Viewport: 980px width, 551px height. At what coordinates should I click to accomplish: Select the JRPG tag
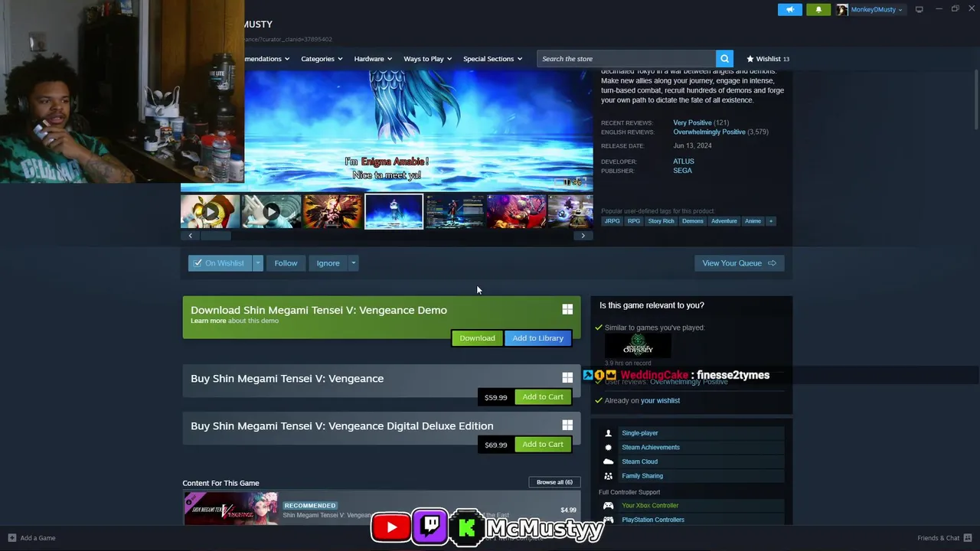pos(612,221)
